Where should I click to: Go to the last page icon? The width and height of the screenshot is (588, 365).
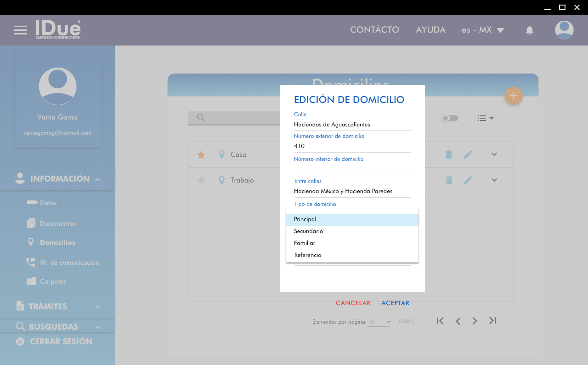coord(492,321)
